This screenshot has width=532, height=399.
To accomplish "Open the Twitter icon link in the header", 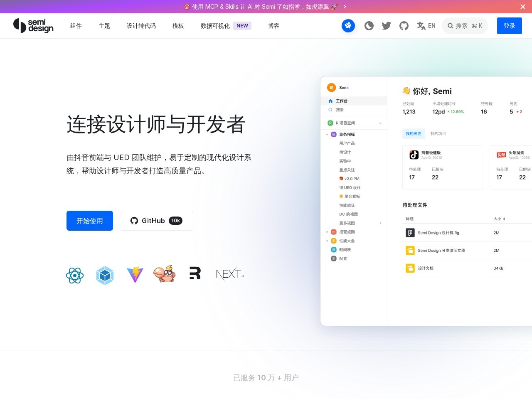I will (x=387, y=26).
